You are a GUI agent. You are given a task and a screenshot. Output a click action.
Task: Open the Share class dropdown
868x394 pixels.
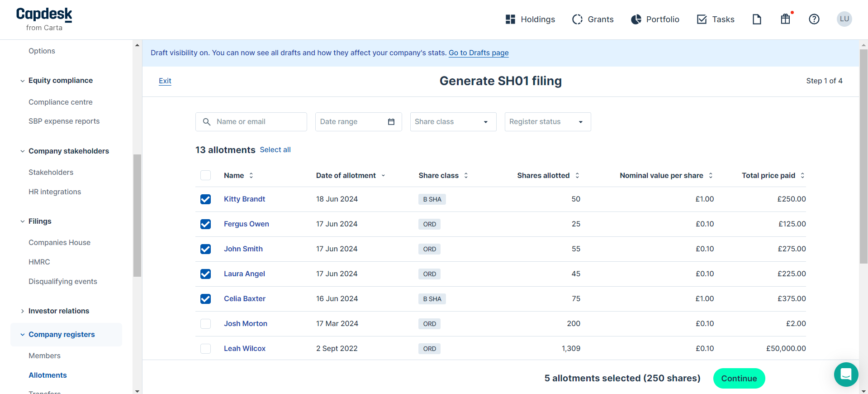[x=453, y=122]
